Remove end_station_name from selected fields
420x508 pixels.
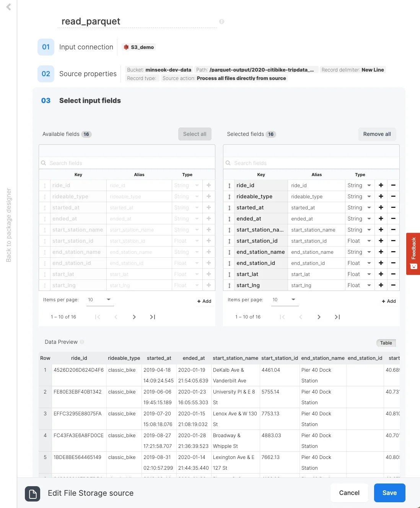[x=393, y=252]
